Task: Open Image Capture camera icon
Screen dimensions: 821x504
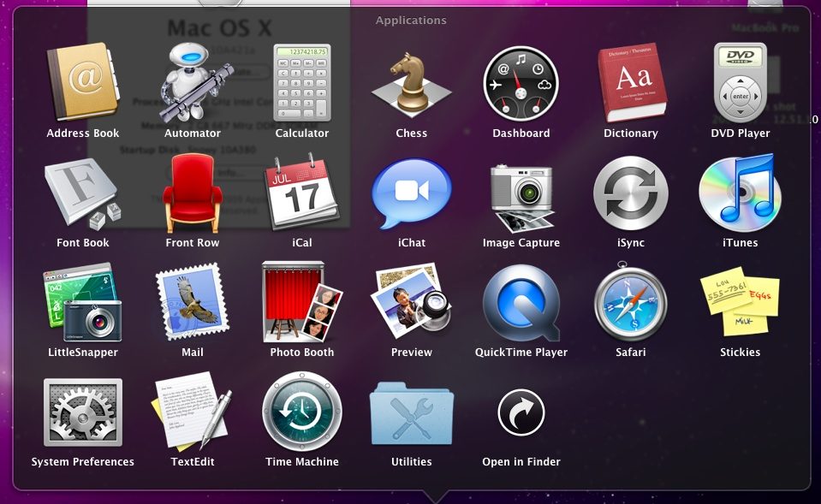Action: [521, 198]
